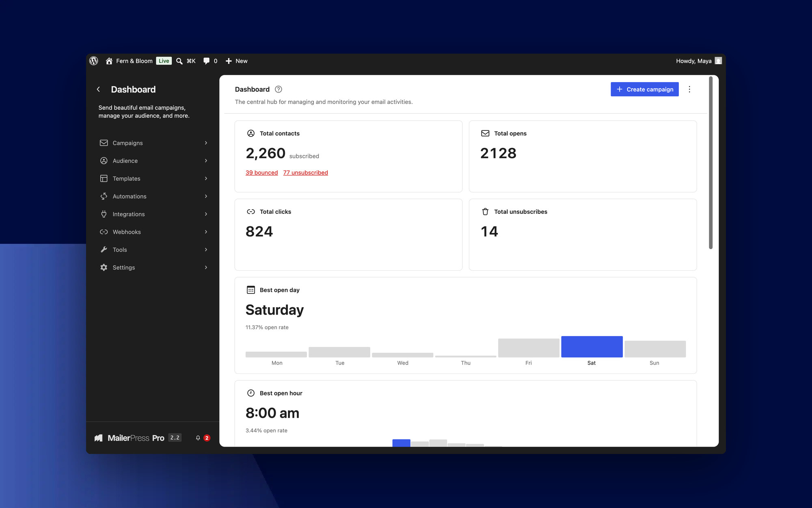Viewport: 812px width, 508px height.
Task: Click the Automations icon
Action: [x=104, y=196]
